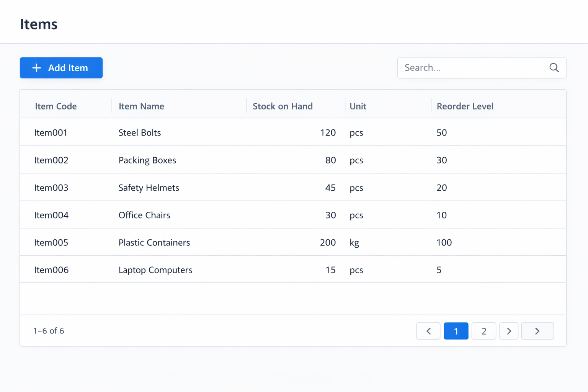Sort by the Item Code column header
Image resolution: width=588 pixels, height=392 pixels.
click(x=56, y=106)
